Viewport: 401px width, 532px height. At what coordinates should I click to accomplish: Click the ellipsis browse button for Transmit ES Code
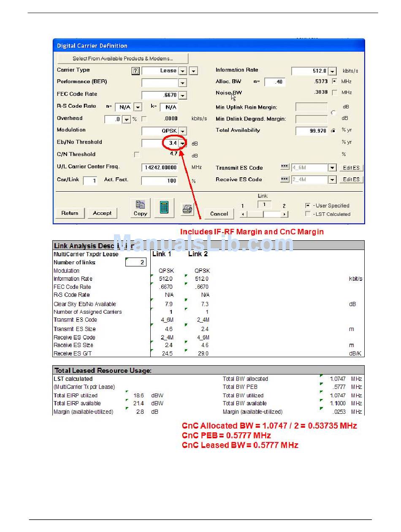click(284, 167)
